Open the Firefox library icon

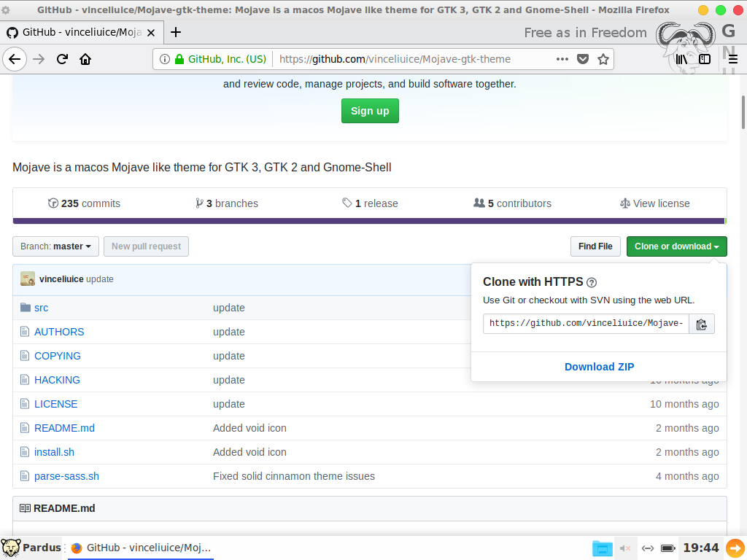pyautogui.click(x=681, y=59)
